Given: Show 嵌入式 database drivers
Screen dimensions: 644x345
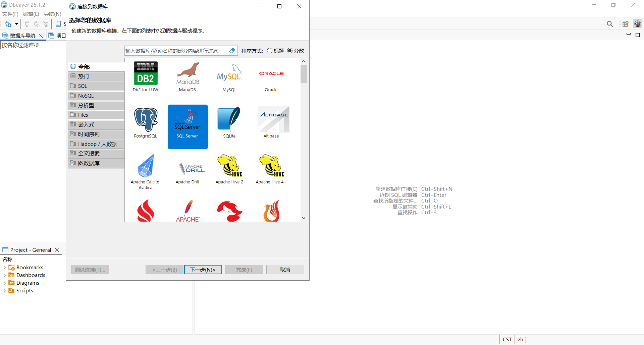Looking at the screenshot, I should (x=96, y=125).
